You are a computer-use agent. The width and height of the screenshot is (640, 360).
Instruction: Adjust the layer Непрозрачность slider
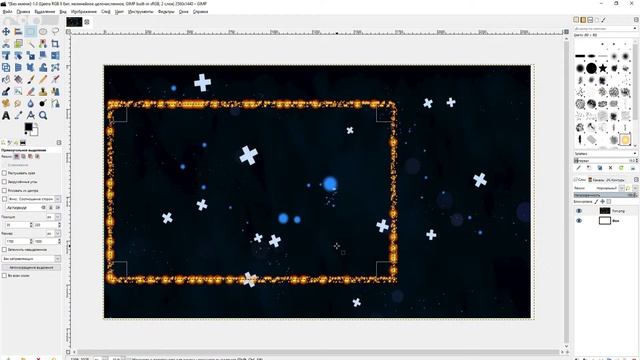tap(606, 195)
